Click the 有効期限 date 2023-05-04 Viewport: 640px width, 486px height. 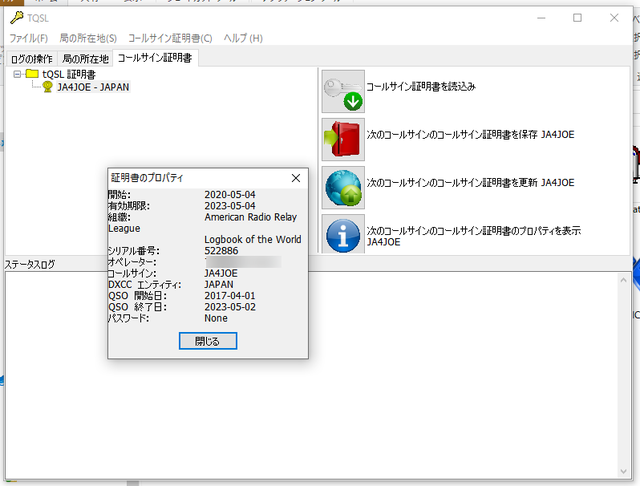230,206
